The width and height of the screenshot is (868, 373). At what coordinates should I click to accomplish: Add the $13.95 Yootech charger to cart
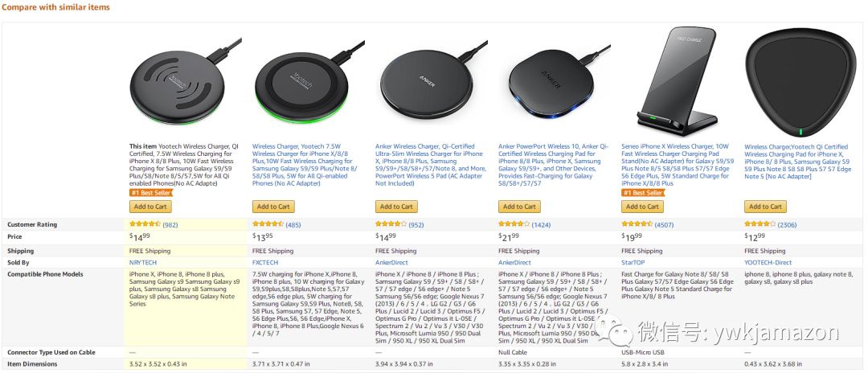(x=273, y=207)
